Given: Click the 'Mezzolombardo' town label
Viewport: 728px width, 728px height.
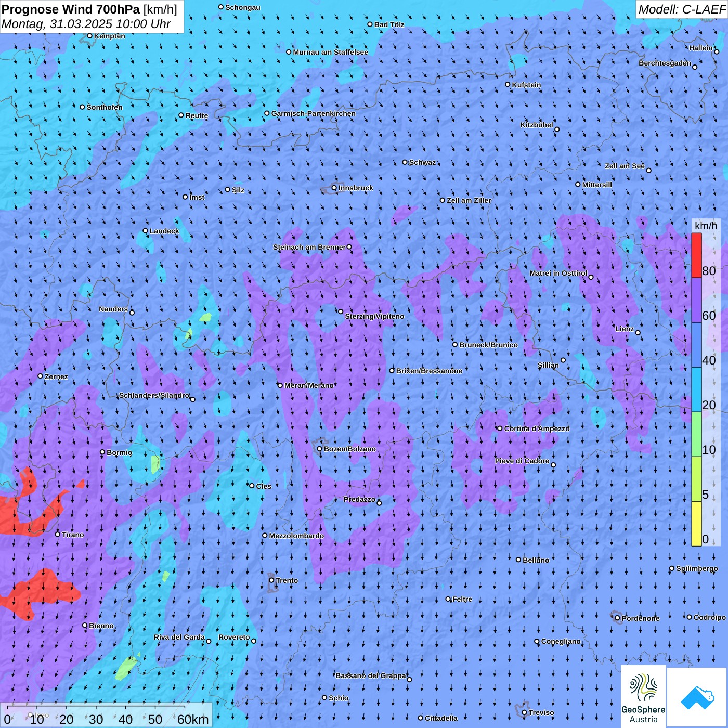Looking at the screenshot, I should tap(296, 536).
